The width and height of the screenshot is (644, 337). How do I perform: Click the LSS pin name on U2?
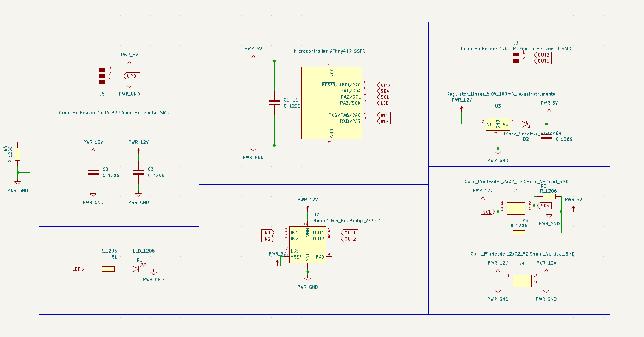point(295,251)
